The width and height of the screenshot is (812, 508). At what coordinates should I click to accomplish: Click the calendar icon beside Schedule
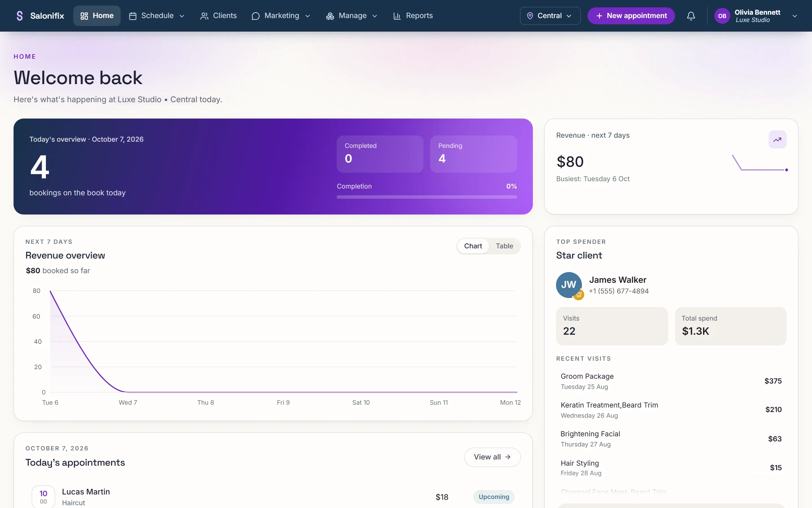tap(133, 16)
